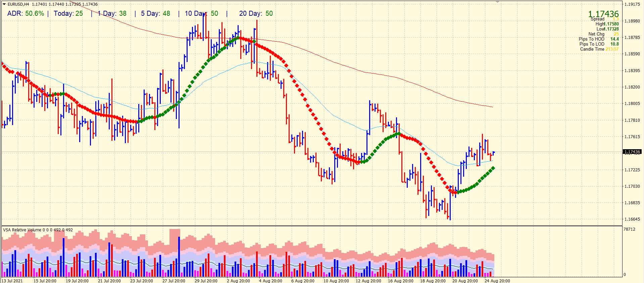The height and width of the screenshot is (283, 644).
Task: Click the '20 Aug 20:00' date on time axis
Action: (x=465, y=281)
